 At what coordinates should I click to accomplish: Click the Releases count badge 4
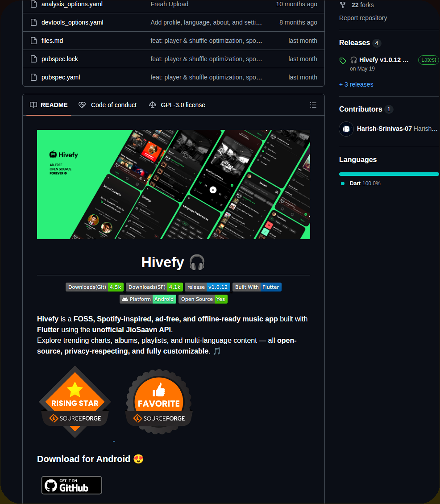coord(377,43)
